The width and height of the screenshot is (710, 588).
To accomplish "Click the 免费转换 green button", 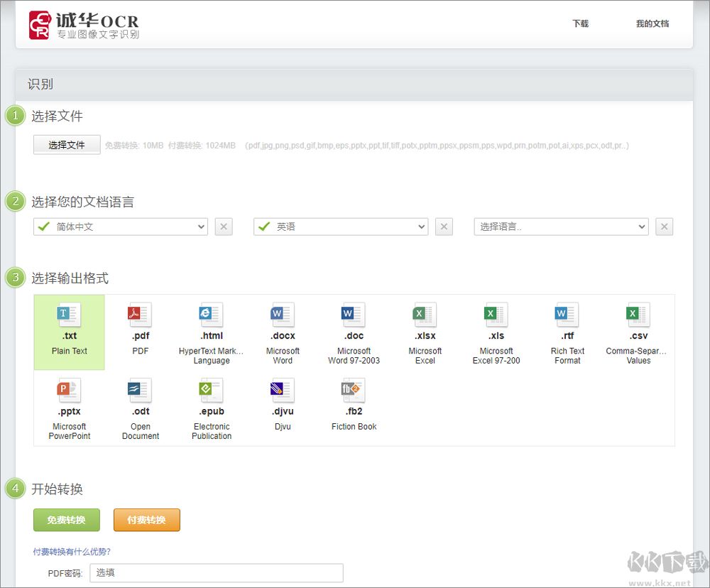I will tap(67, 520).
